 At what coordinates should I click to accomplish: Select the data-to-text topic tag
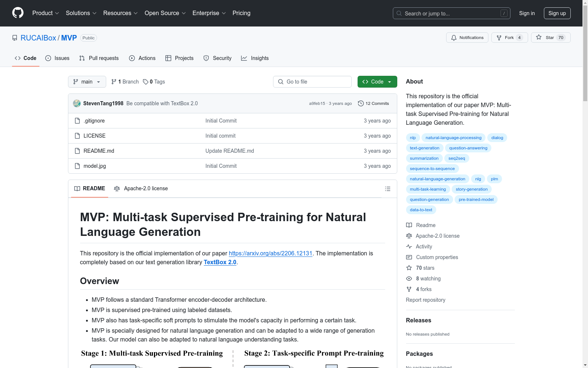point(421,210)
